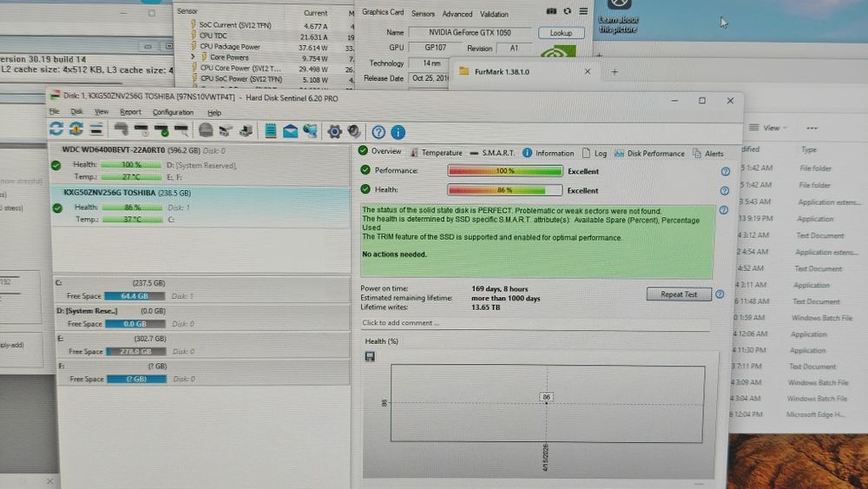Switch to the Alerts tab

click(708, 154)
